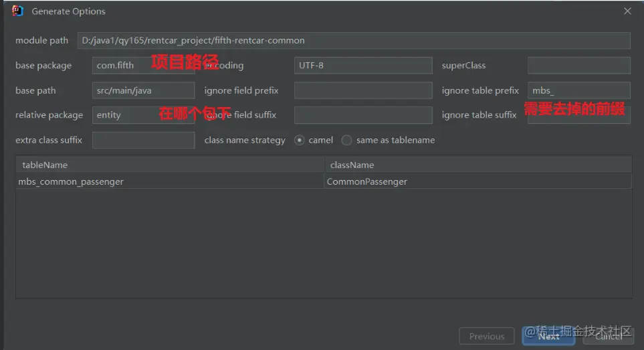The image size is (644, 350).
Task: Click the base package label
Action: [x=43, y=66]
